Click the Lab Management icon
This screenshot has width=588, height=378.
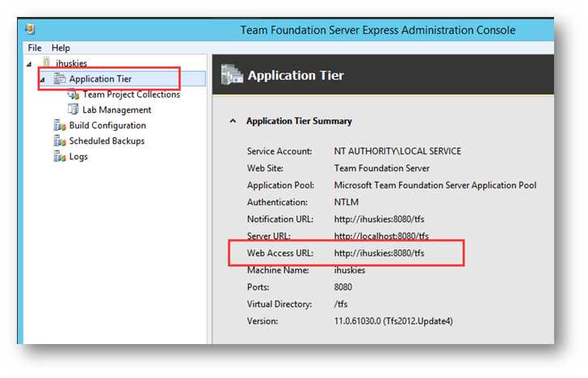[73, 110]
